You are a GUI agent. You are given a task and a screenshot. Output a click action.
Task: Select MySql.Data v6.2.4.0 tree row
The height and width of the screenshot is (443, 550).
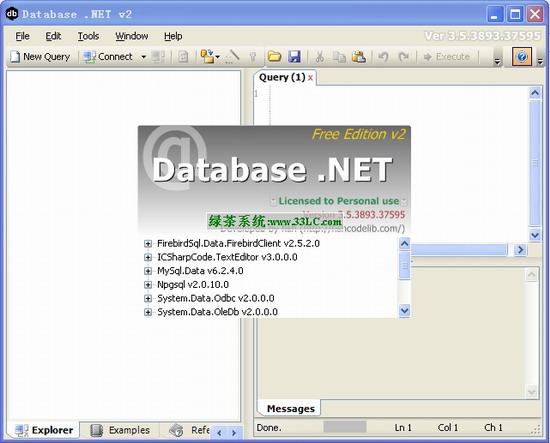[200, 271]
